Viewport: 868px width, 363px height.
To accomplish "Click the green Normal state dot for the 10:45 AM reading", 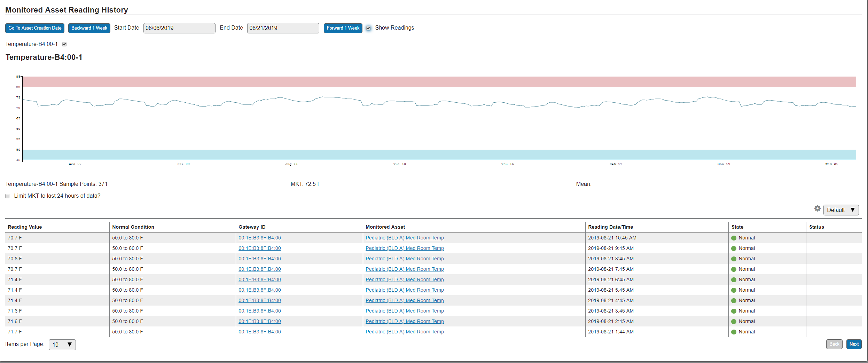I will click(x=734, y=238).
